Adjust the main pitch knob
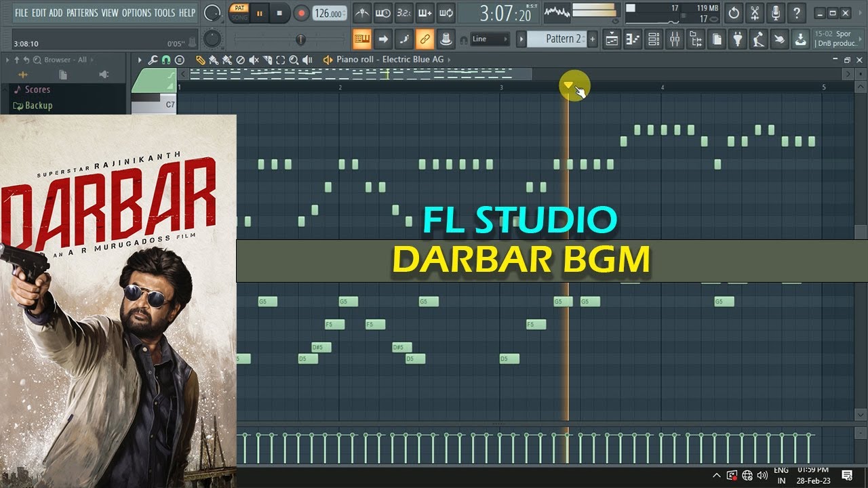This screenshot has height=488, width=868. (x=212, y=39)
